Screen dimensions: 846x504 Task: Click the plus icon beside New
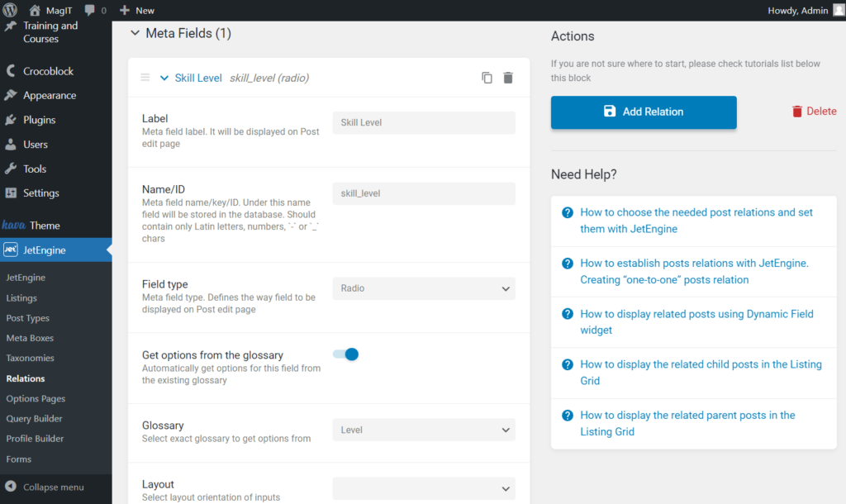tap(125, 10)
